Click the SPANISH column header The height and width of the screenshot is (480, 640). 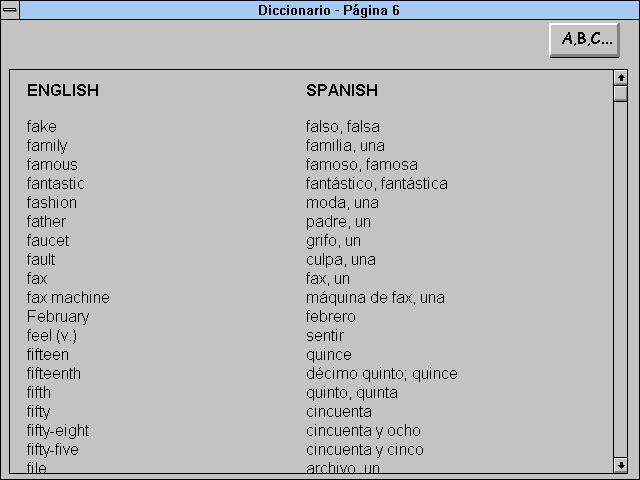tap(342, 90)
